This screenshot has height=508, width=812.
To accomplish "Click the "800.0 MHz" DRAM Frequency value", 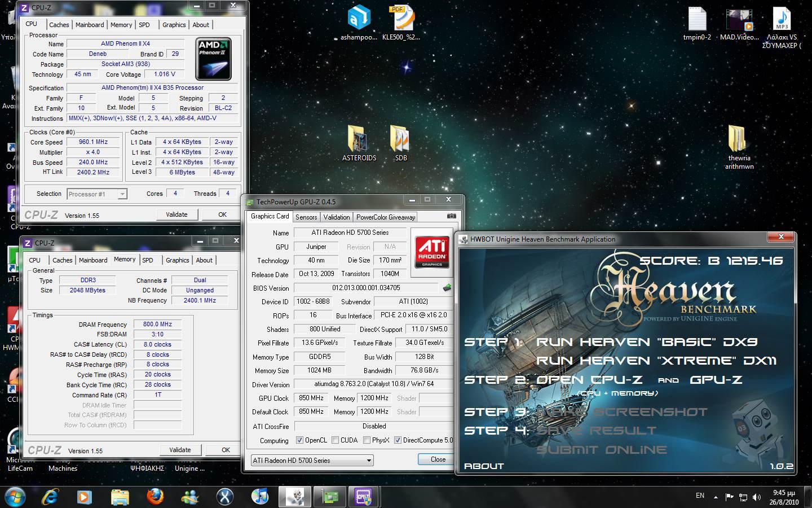I will coord(157,325).
